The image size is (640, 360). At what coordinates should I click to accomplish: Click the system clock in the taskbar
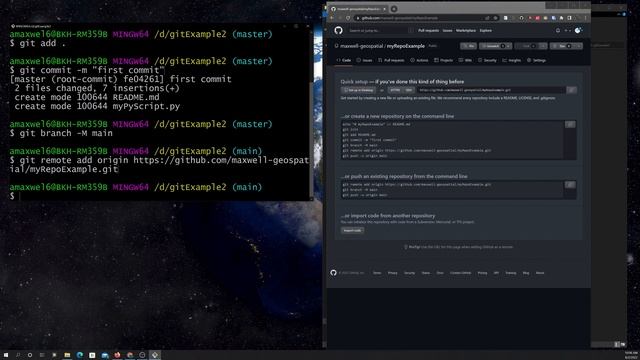[x=631, y=355]
